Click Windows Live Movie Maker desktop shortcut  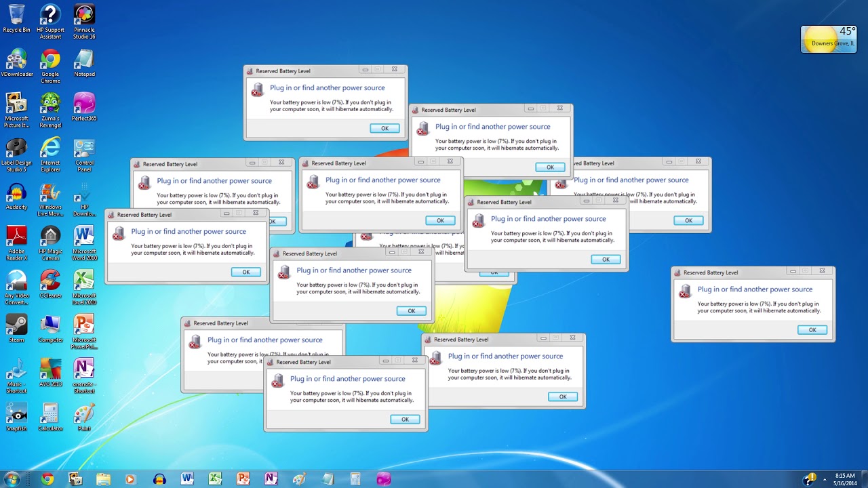click(50, 199)
